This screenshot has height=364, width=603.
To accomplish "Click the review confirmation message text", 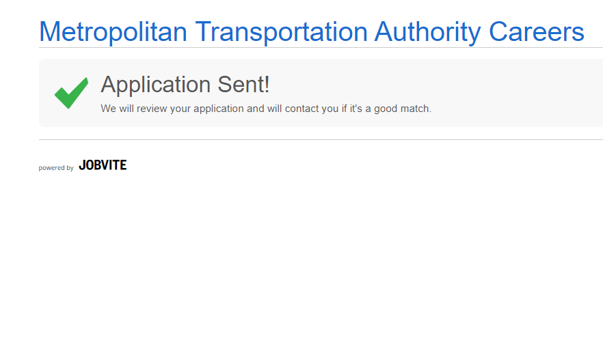I will [x=266, y=109].
